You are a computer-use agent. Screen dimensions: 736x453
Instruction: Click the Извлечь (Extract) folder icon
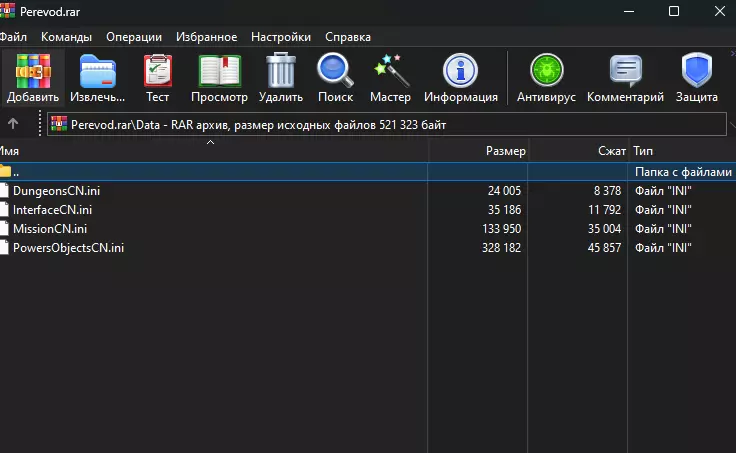(98, 71)
